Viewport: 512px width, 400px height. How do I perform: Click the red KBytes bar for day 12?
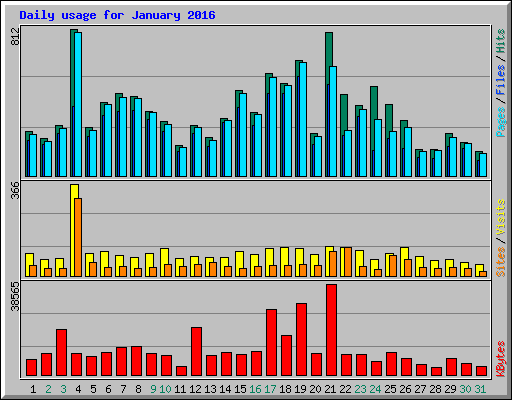pos(196,352)
